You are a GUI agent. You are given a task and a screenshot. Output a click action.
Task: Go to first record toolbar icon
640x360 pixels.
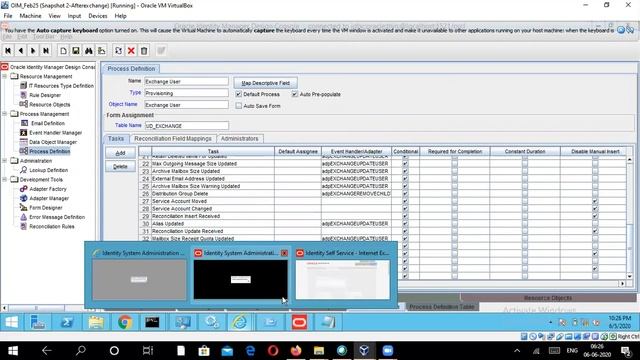tap(8, 51)
